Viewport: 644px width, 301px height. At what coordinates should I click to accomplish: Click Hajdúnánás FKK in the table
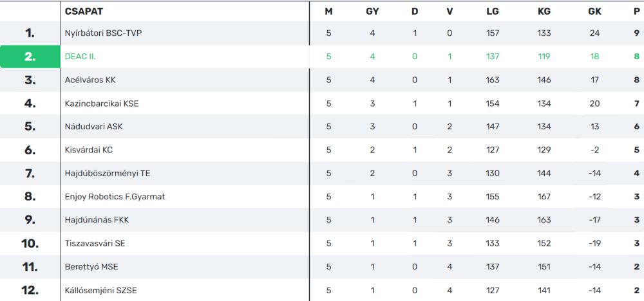(x=97, y=220)
